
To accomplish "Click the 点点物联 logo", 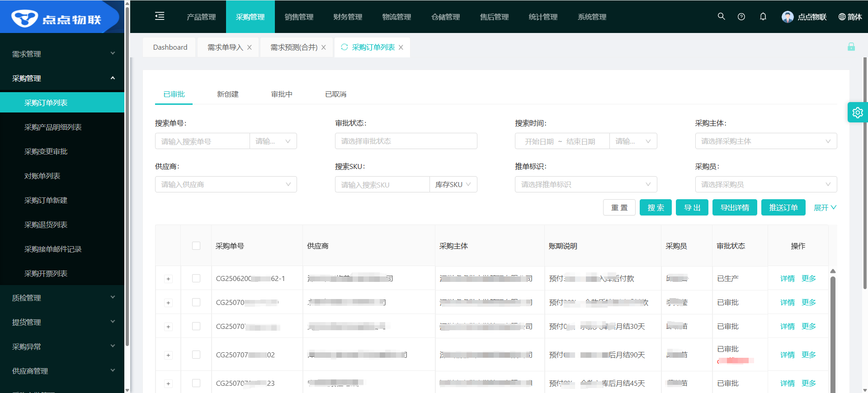I will [x=57, y=18].
